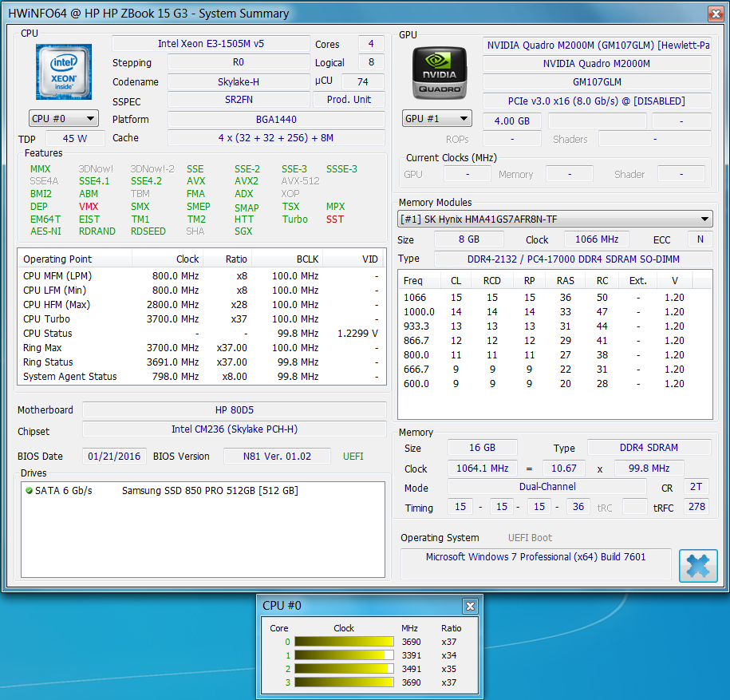Click the Core 0 clock bar

(344, 642)
